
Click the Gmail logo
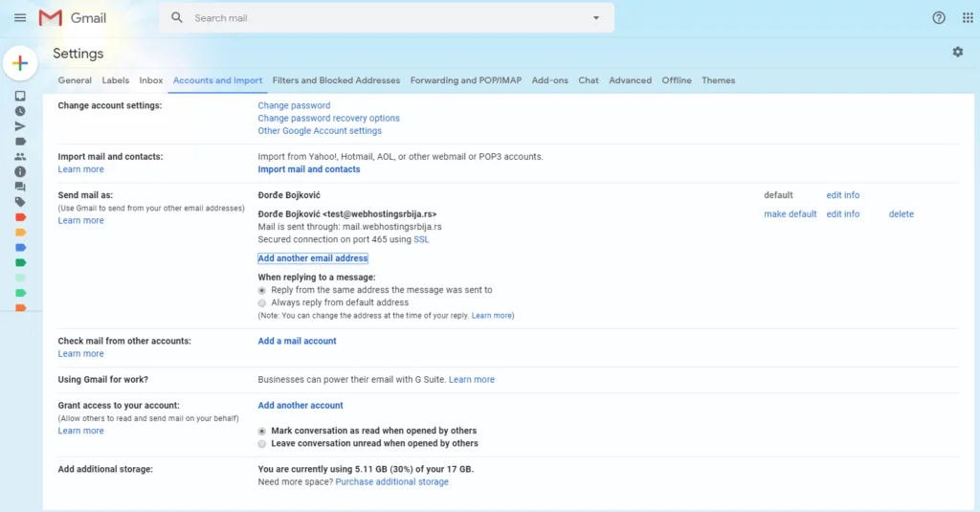(73, 18)
